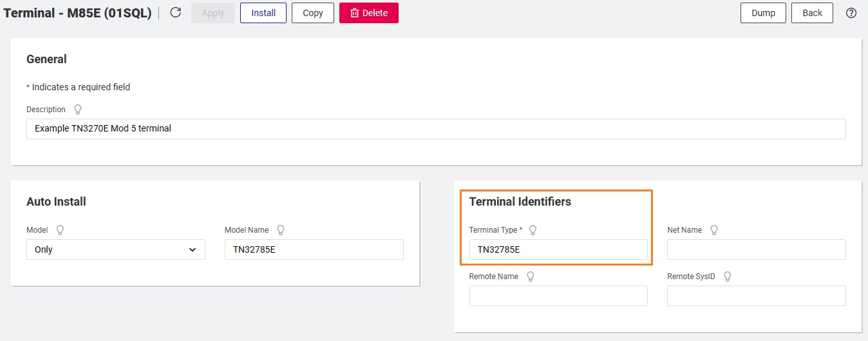The width and height of the screenshot is (868, 341).
Task: Click the lightbulb hint beside Remote SysID
Action: (x=728, y=277)
